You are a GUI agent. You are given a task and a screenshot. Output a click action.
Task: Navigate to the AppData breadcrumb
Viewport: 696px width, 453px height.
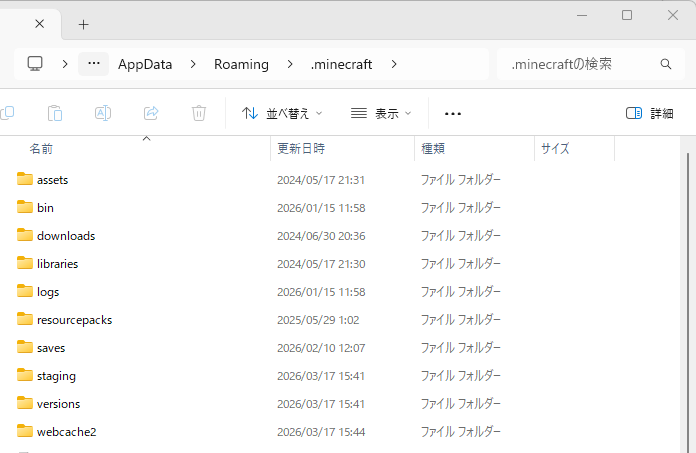coord(145,64)
